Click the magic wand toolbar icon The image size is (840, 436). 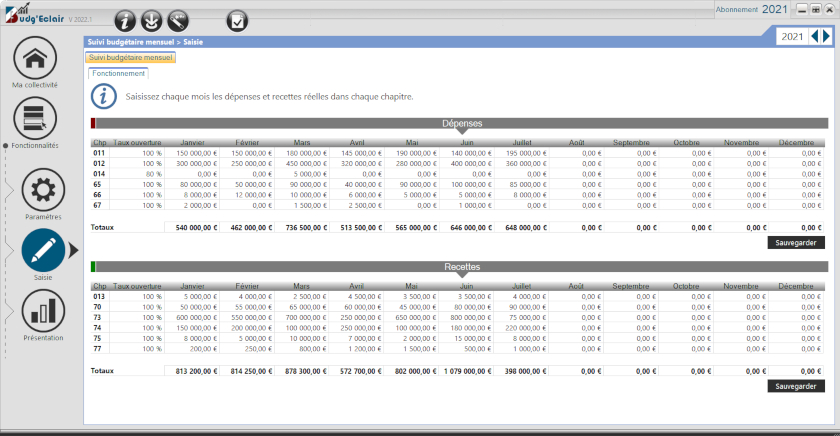pyautogui.click(x=177, y=20)
